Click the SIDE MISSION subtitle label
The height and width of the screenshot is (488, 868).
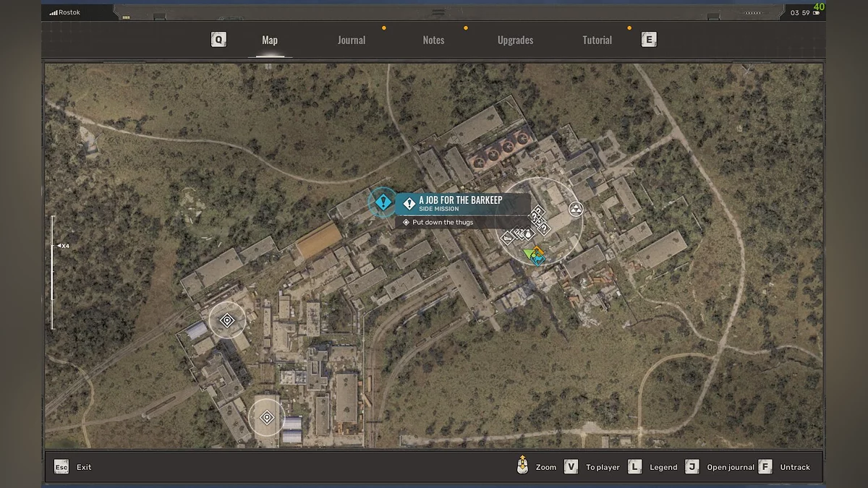(439, 209)
